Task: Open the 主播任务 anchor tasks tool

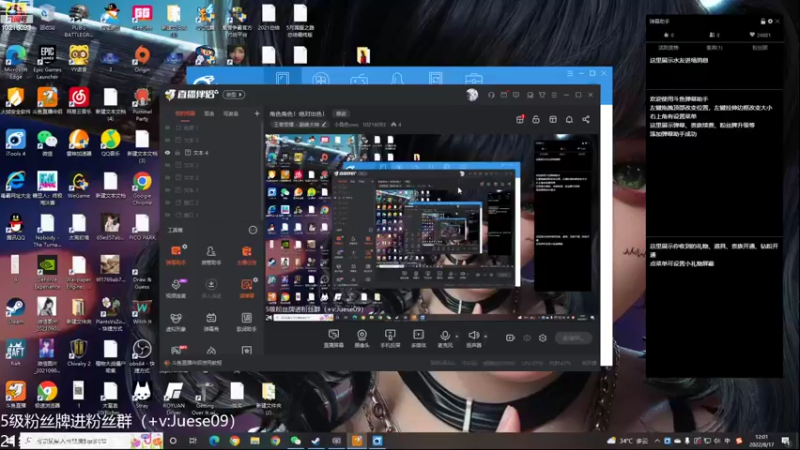Action: click(246, 255)
